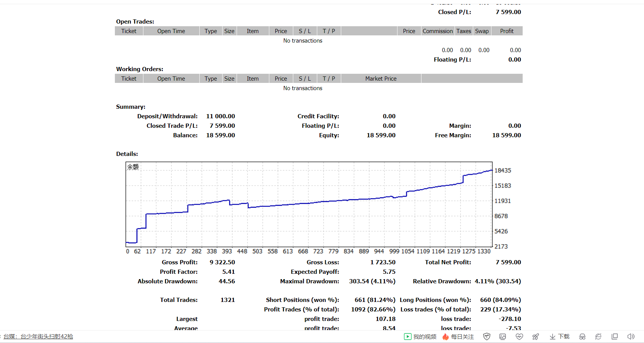The image size is (644, 343).
Task: Click Commission header in Open Trades table
Action: (438, 31)
